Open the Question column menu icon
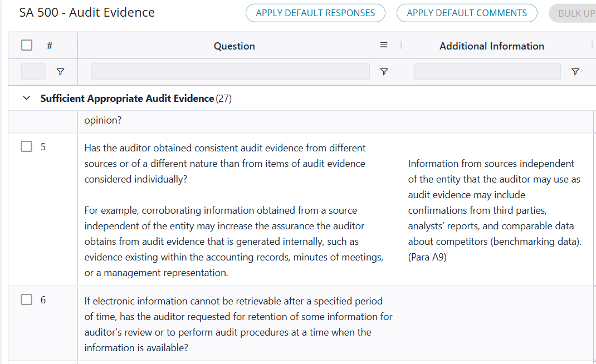596x364 pixels. [x=384, y=46]
